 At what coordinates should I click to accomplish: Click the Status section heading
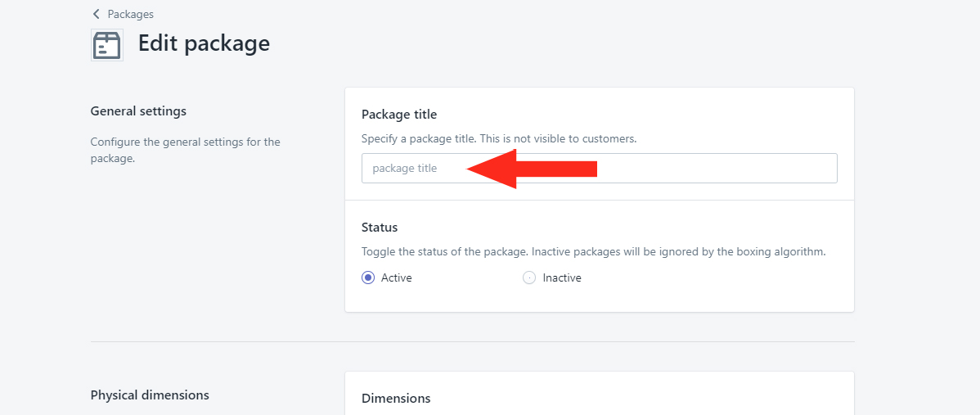(380, 227)
